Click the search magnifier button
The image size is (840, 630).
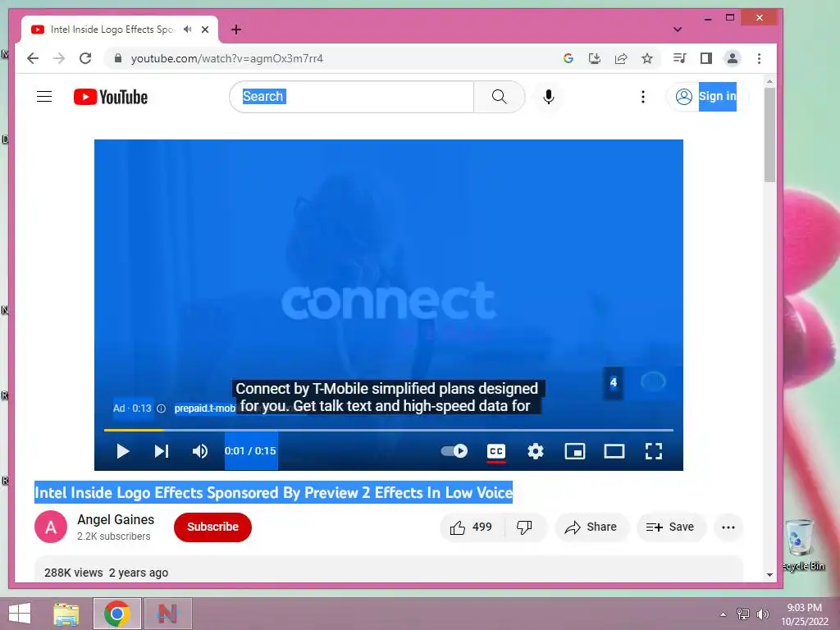499,97
